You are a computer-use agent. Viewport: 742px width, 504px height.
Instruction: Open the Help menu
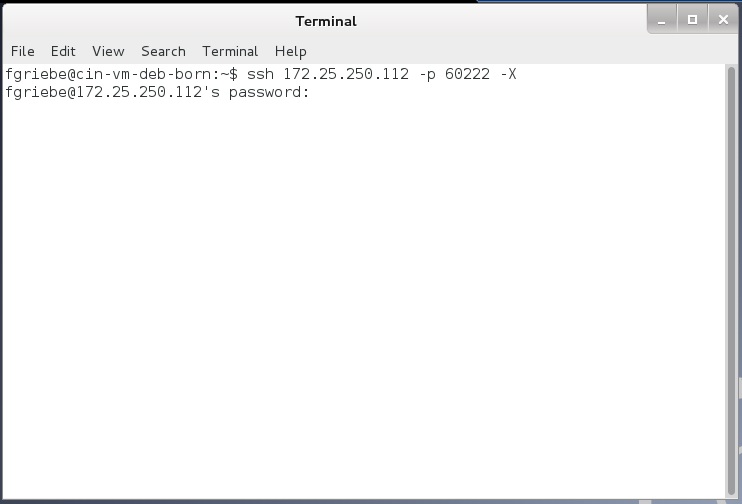tap(291, 51)
